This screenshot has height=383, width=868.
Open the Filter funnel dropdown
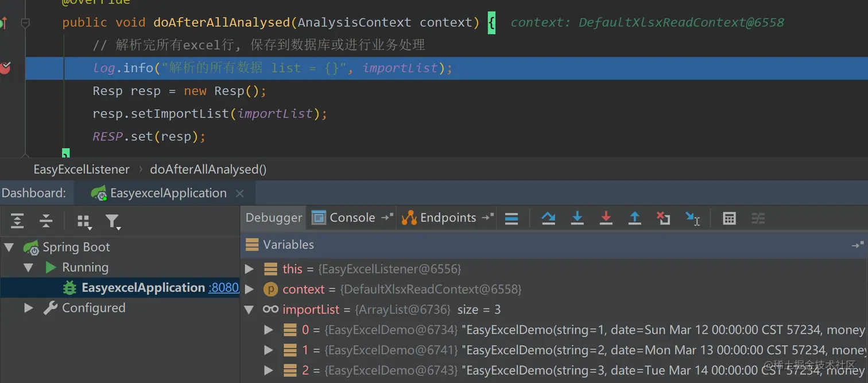113,222
